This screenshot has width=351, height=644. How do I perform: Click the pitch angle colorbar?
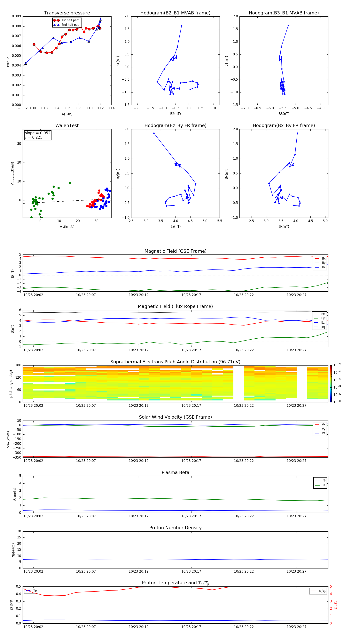coord(331,384)
